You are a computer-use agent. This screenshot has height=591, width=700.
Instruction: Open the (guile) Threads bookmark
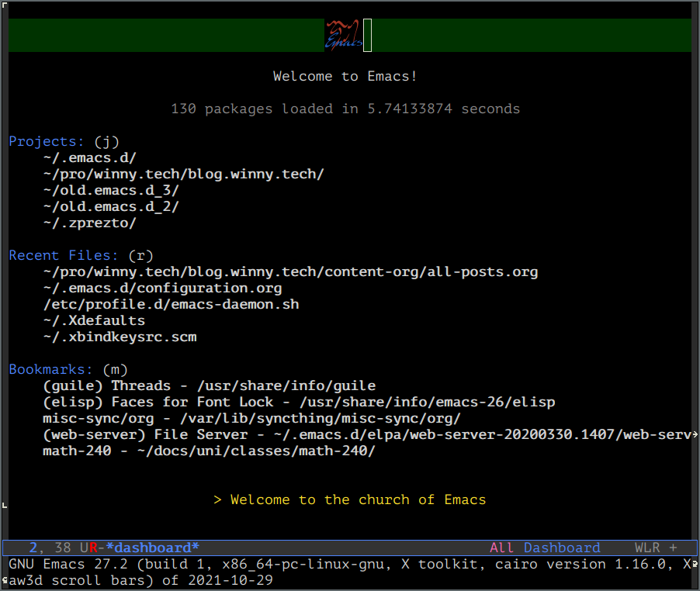(210, 385)
